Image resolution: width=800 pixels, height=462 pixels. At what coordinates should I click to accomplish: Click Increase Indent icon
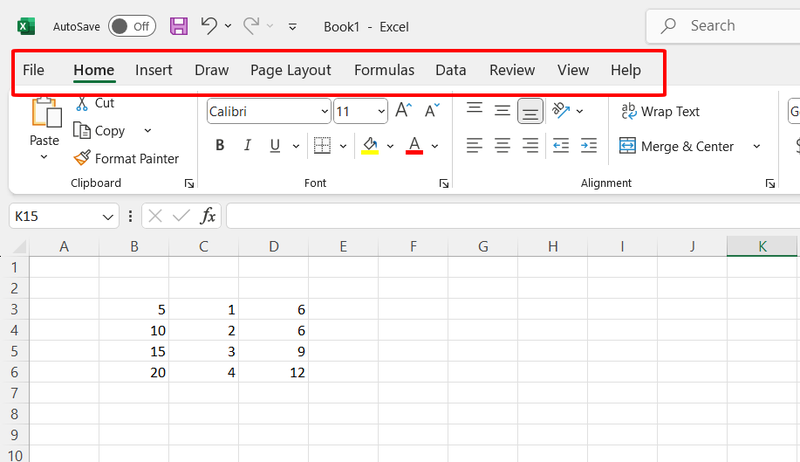click(x=589, y=146)
